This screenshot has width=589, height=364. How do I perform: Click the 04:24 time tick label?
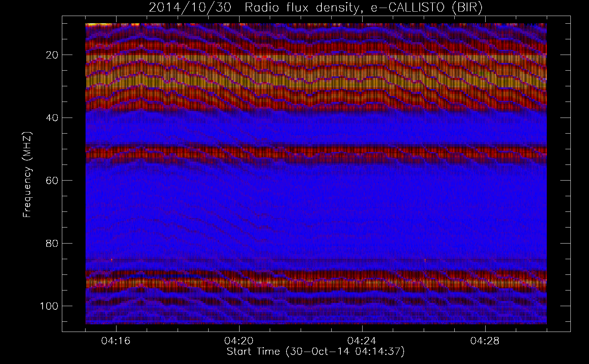(362, 341)
